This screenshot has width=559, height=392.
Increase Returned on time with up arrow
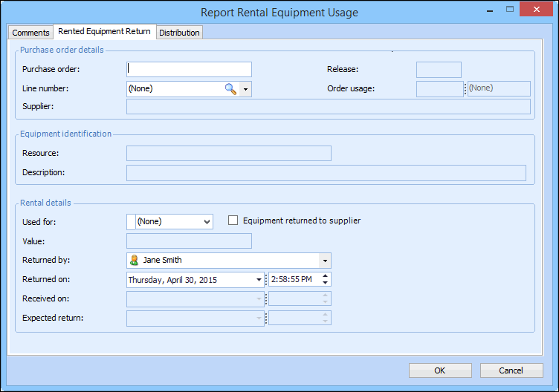[x=326, y=276]
